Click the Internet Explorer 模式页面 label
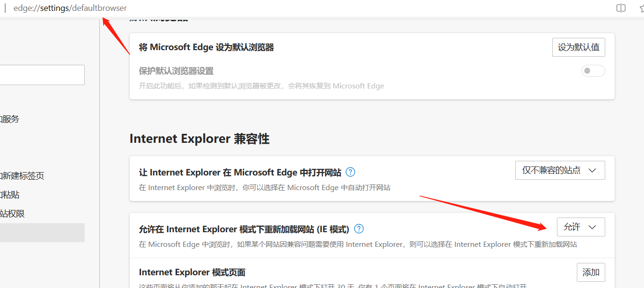644x288 pixels. [192, 272]
